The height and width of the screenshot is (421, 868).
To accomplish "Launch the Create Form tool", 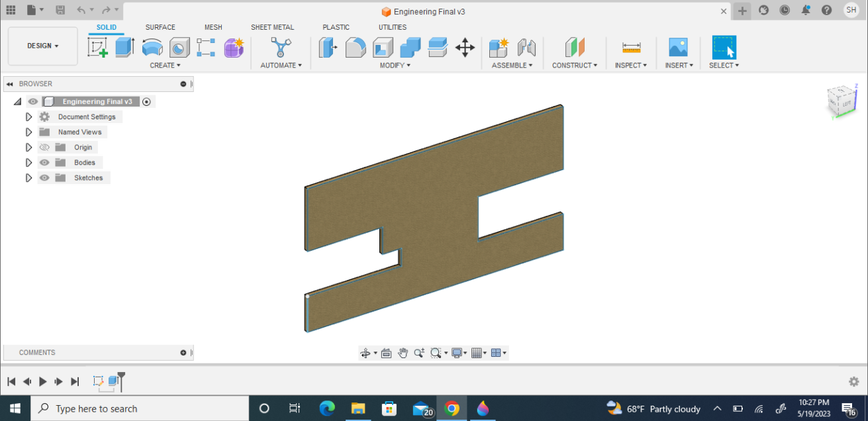I will (x=234, y=47).
